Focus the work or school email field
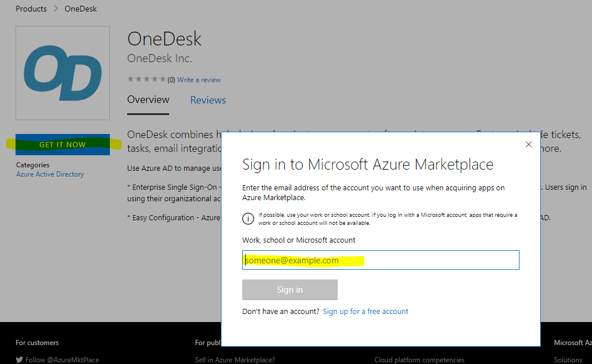592x364 pixels. coord(381,260)
